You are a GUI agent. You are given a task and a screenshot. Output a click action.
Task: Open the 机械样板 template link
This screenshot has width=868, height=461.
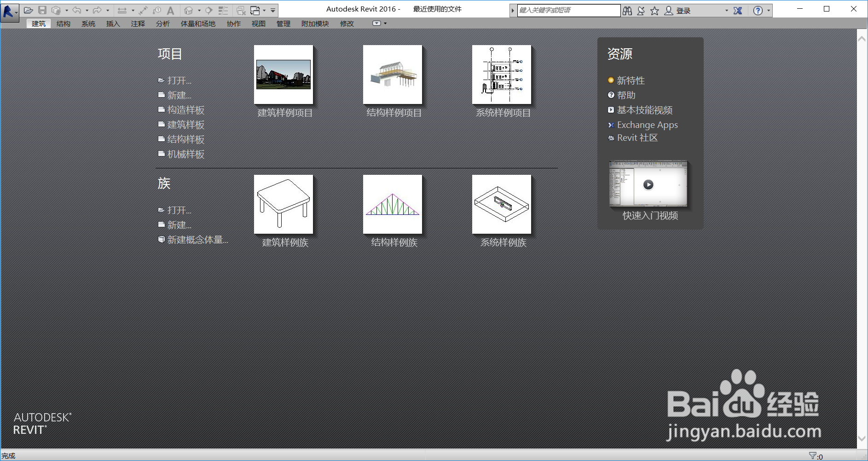181,154
